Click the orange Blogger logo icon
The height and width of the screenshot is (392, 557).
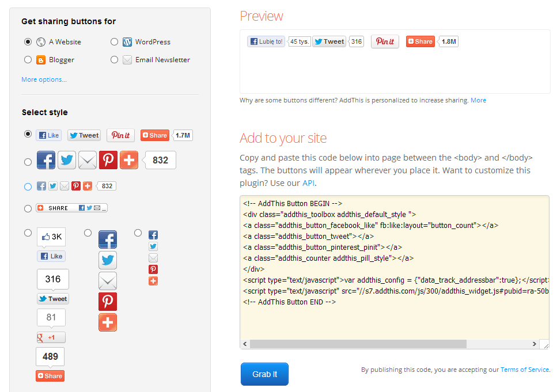coord(41,60)
